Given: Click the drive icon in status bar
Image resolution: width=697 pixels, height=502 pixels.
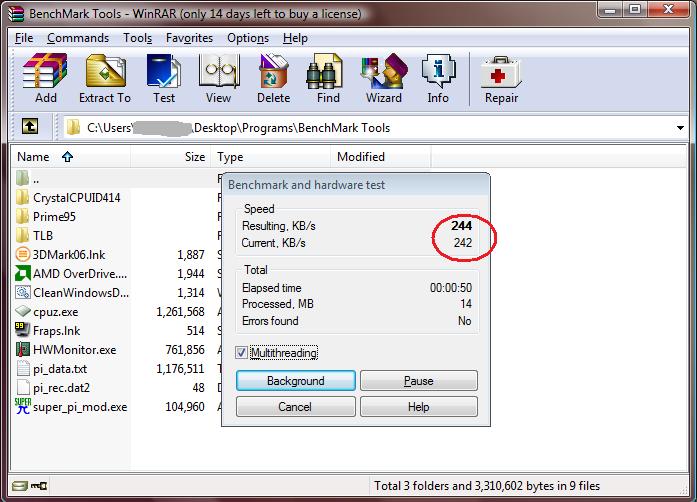Looking at the screenshot, I should [20, 486].
